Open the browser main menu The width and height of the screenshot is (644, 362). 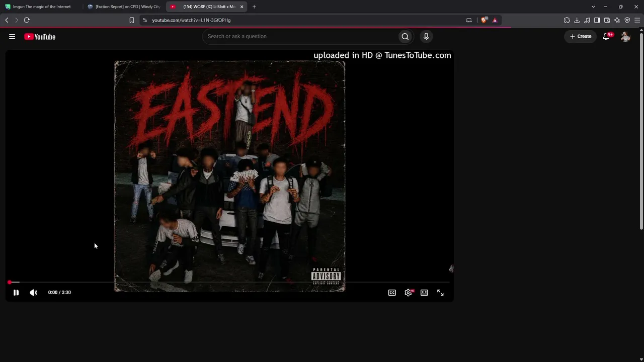coord(637,20)
